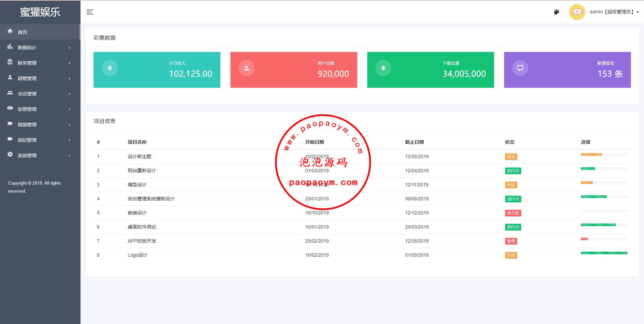The height and width of the screenshot is (324, 644).
Task: Select the 超管管理 menu item
Action: 27,78
